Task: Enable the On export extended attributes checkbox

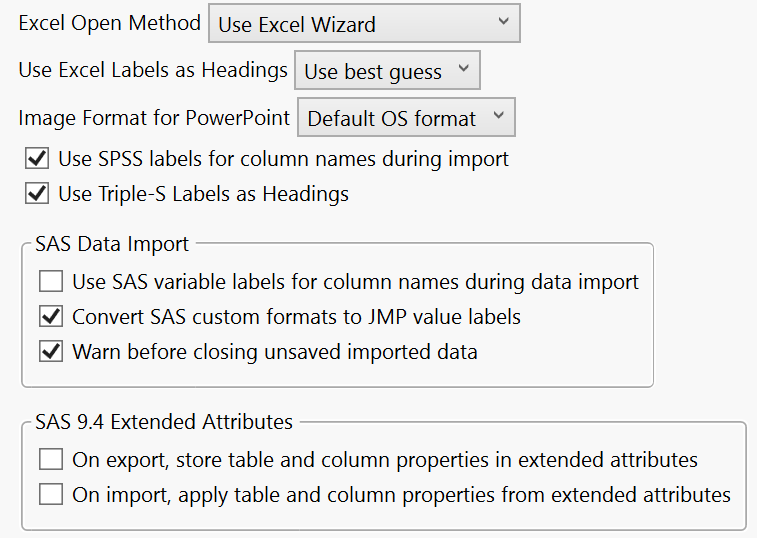Action: (x=51, y=460)
